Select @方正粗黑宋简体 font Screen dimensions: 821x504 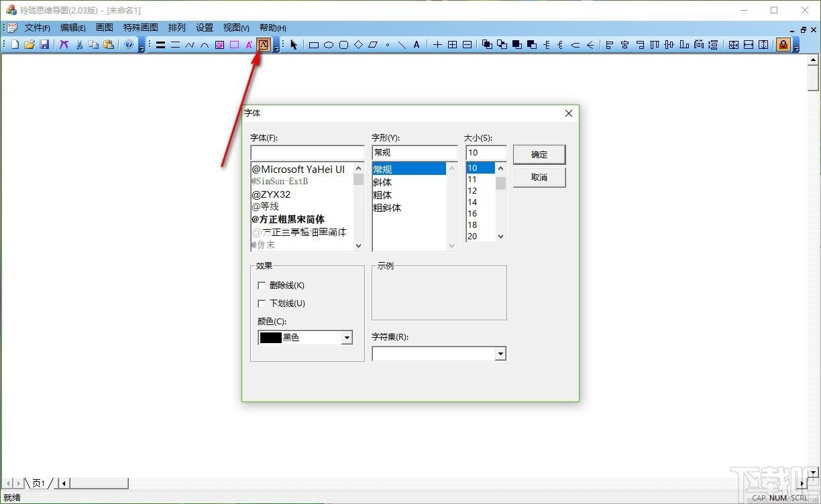288,219
